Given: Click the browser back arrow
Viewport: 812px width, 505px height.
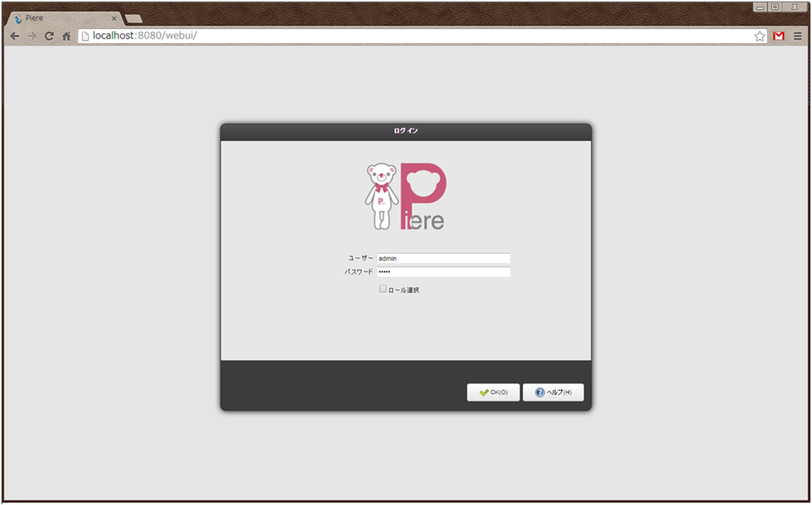Looking at the screenshot, I should pos(15,36).
